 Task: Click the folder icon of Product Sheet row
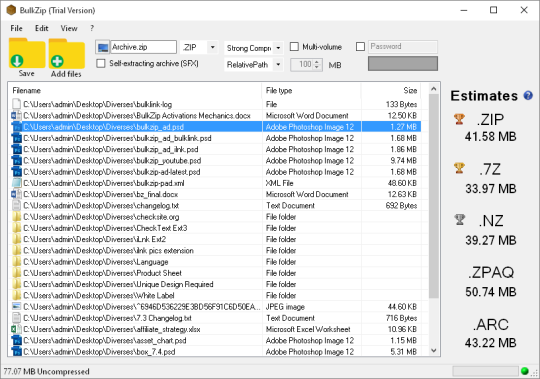pyautogui.click(x=17, y=273)
